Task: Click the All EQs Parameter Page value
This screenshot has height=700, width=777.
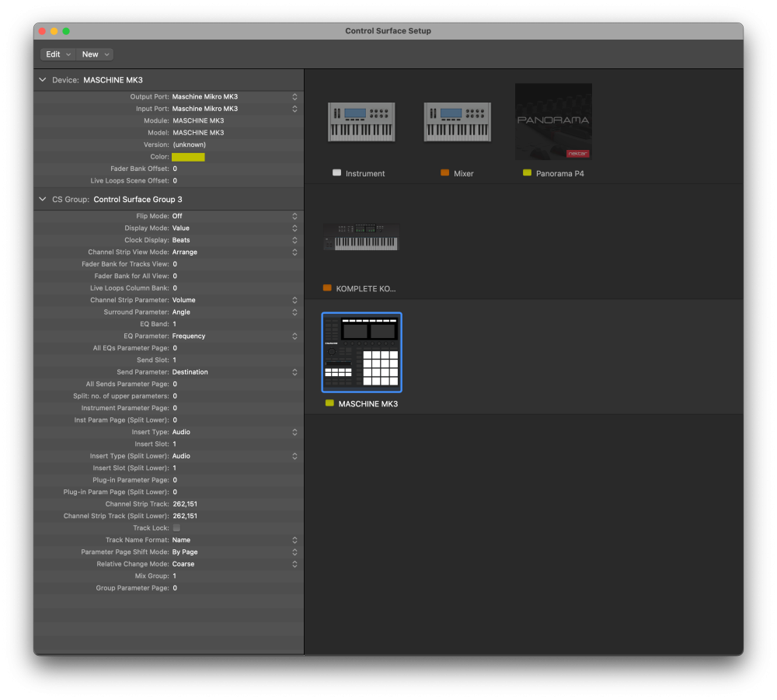Action: coord(175,348)
